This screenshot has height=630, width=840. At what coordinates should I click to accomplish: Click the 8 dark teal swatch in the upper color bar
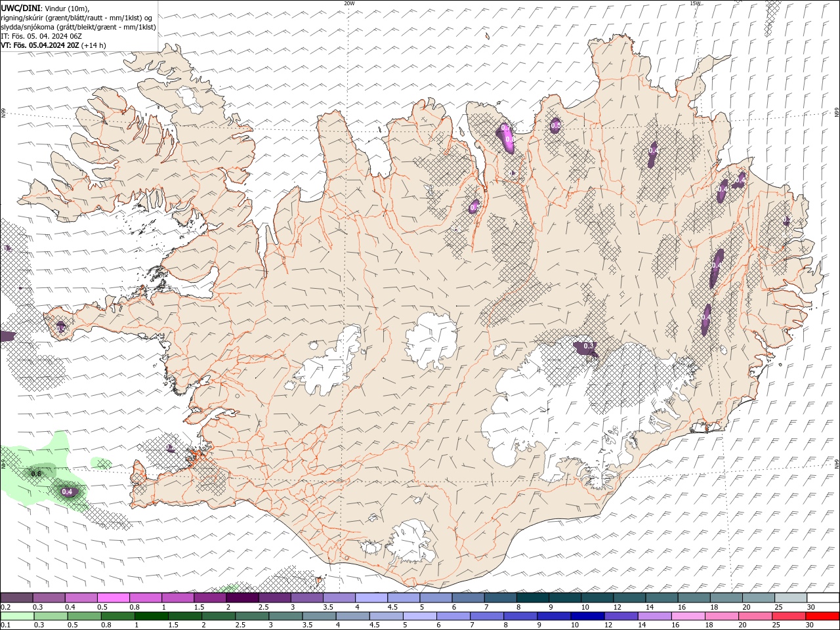(533, 598)
